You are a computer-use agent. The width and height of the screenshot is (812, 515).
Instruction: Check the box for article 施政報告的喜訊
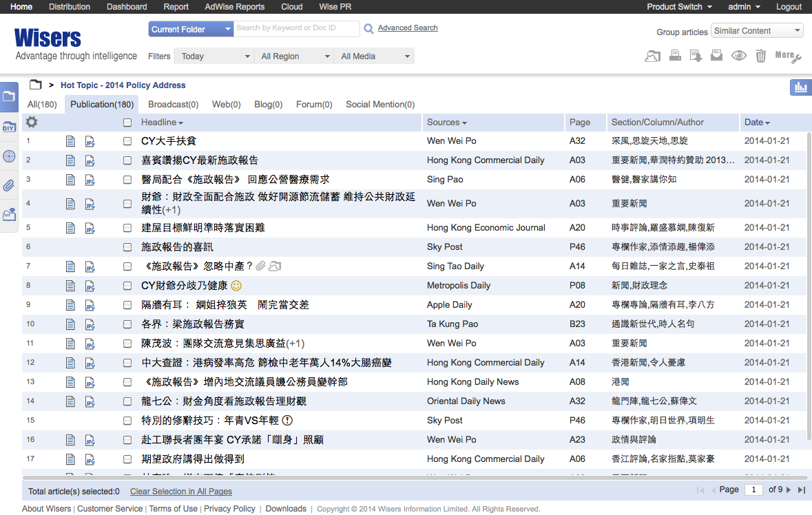pyautogui.click(x=127, y=247)
